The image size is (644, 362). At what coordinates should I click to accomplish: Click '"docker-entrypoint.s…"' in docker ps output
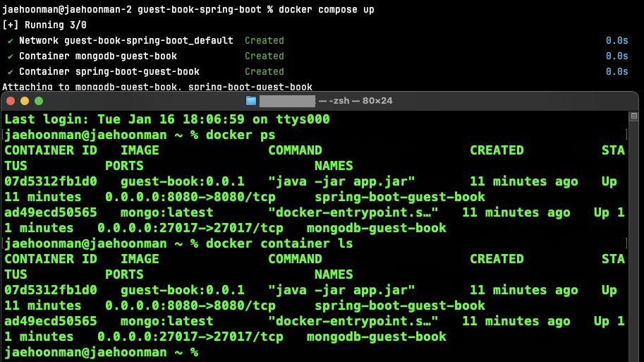coord(353,213)
